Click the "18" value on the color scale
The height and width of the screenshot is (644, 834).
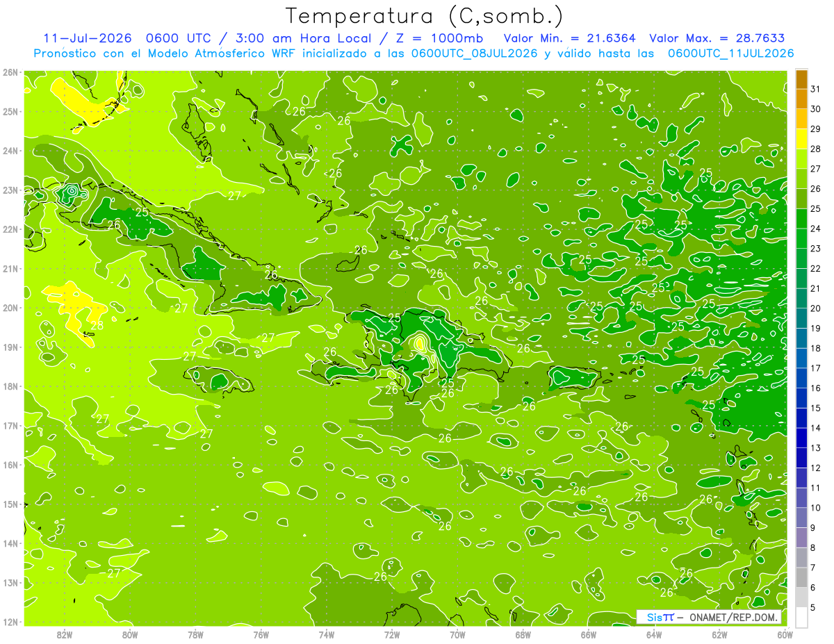[815, 348]
